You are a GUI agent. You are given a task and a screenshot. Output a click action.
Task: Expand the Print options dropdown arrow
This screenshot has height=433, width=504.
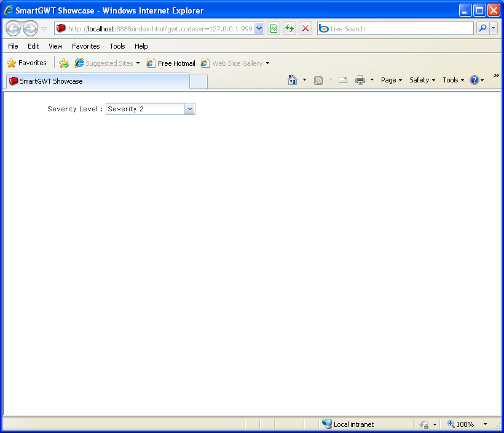tap(372, 80)
